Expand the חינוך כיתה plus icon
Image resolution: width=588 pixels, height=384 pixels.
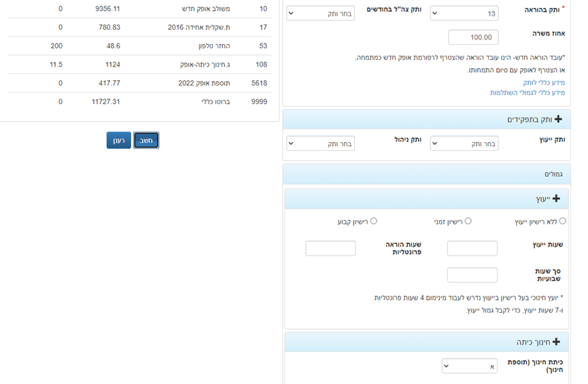[x=556, y=342]
